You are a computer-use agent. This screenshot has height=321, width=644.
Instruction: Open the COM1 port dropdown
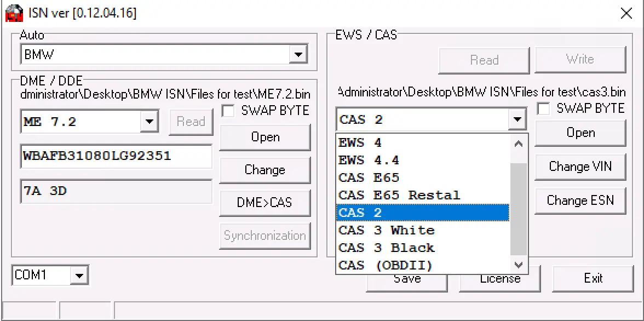tap(79, 275)
